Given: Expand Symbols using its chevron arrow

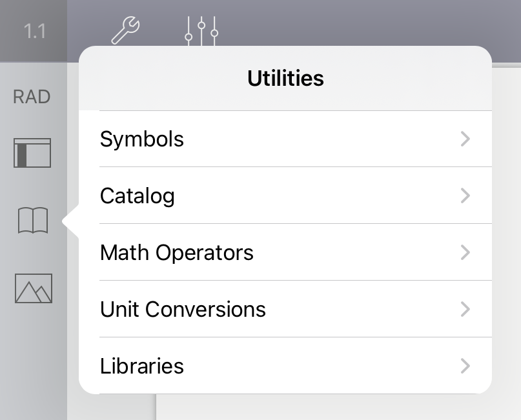Looking at the screenshot, I should 465,139.
